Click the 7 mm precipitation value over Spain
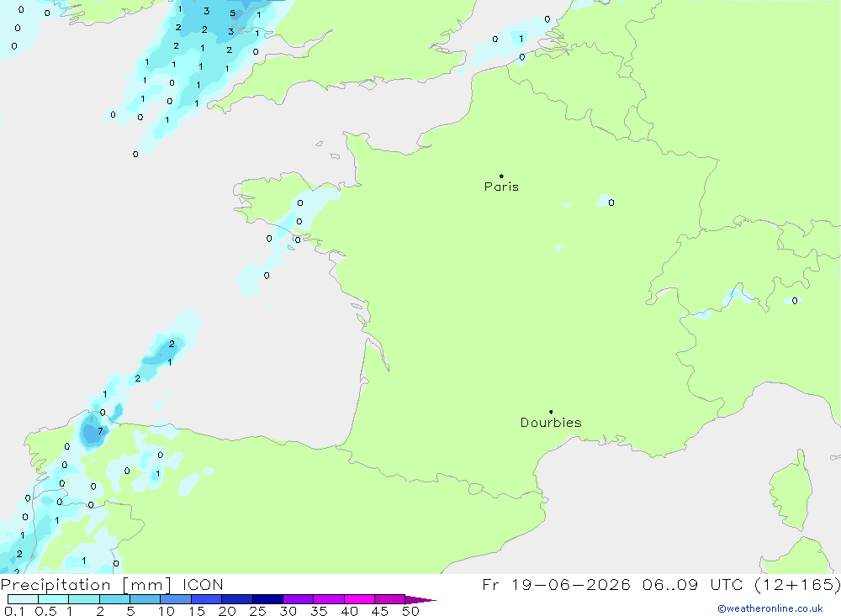 point(100,431)
